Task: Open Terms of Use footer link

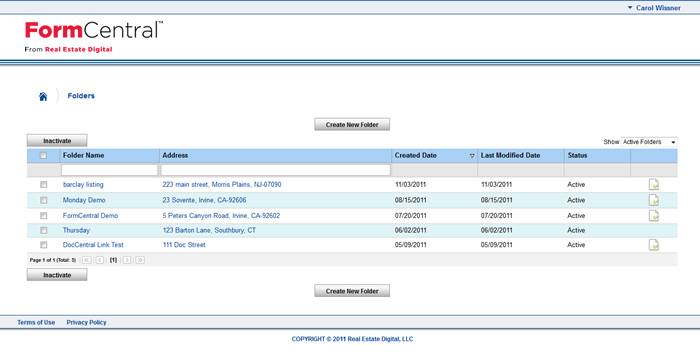Action: point(36,322)
